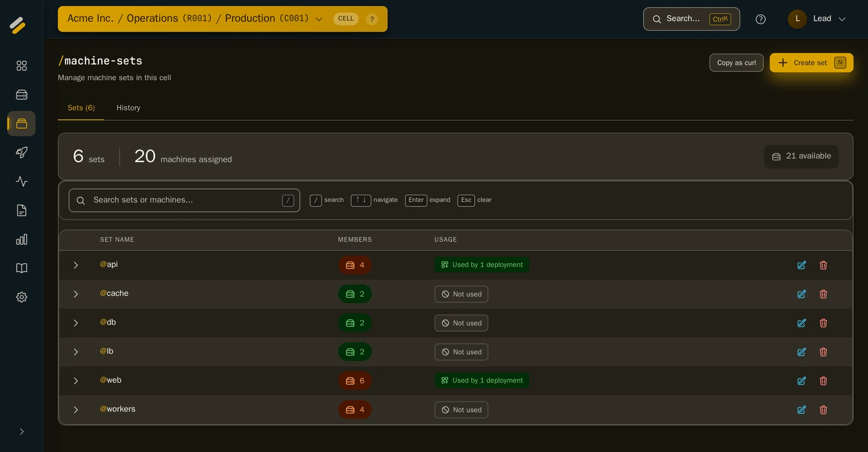Click the app logo icon in the sidebar
868x452 pixels.
click(18, 25)
